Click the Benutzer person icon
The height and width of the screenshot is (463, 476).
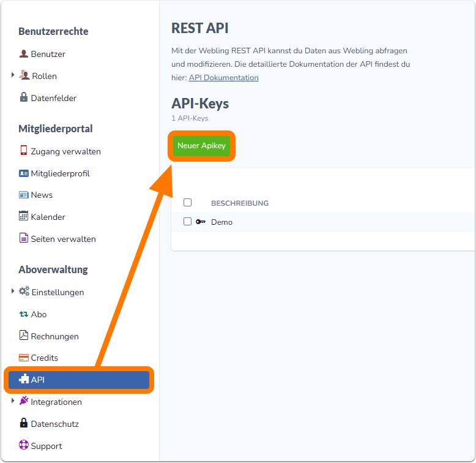click(x=23, y=54)
